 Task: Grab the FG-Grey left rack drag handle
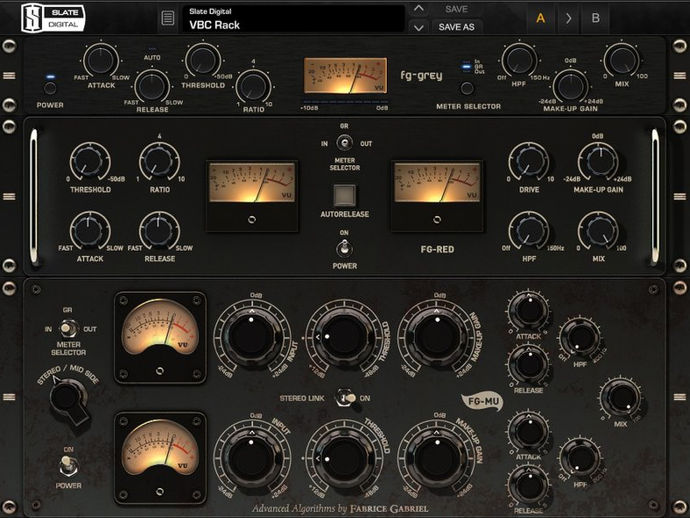(x=9, y=76)
